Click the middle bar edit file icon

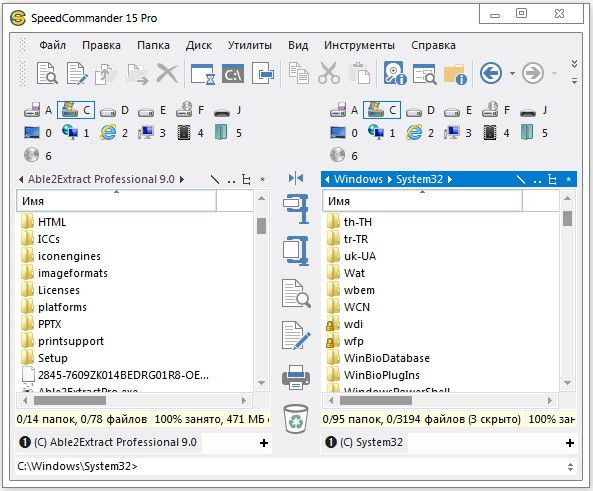coord(296,336)
